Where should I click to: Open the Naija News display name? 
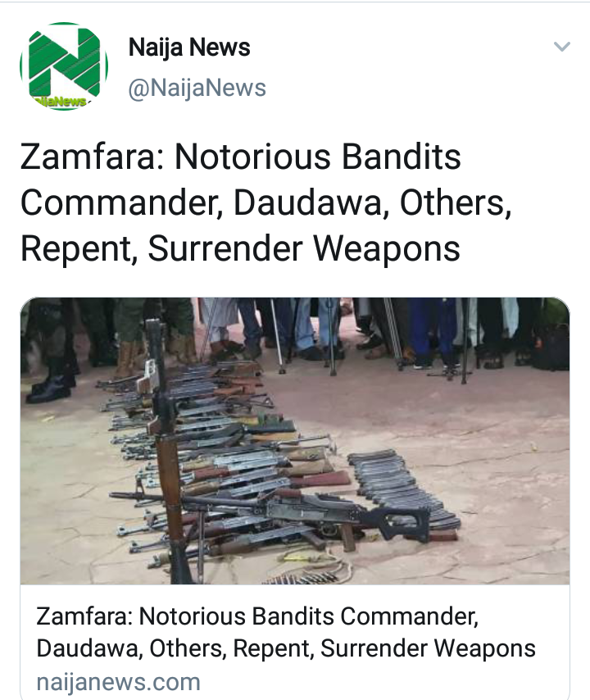[x=189, y=48]
